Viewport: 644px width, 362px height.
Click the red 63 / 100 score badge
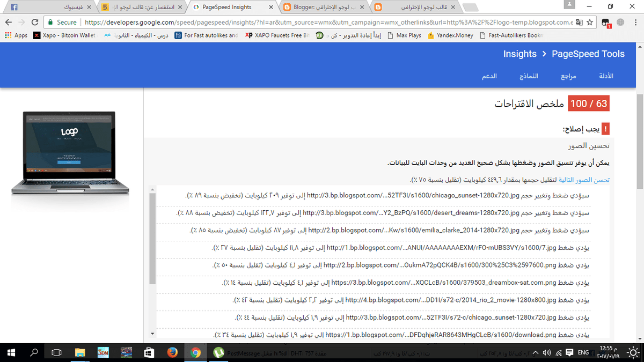point(589,104)
